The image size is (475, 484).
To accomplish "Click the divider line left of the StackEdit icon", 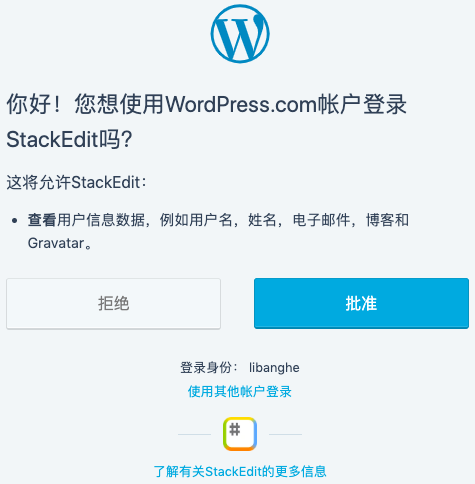I will click(x=195, y=434).
